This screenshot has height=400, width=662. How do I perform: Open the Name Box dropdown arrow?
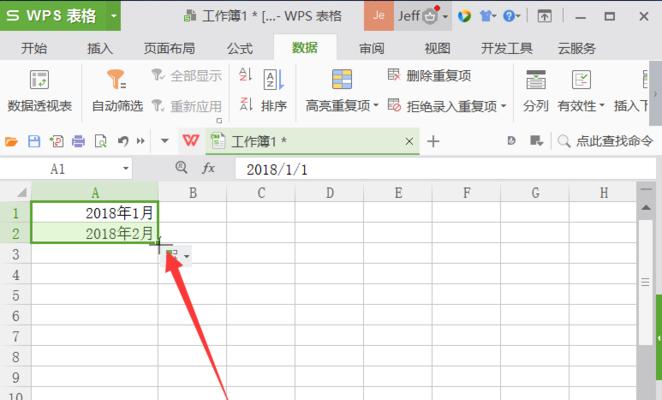click(125, 169)
